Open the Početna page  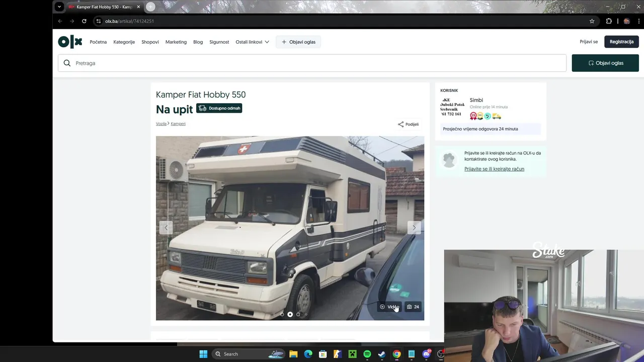pyautogui.click(x=98, y=42)
